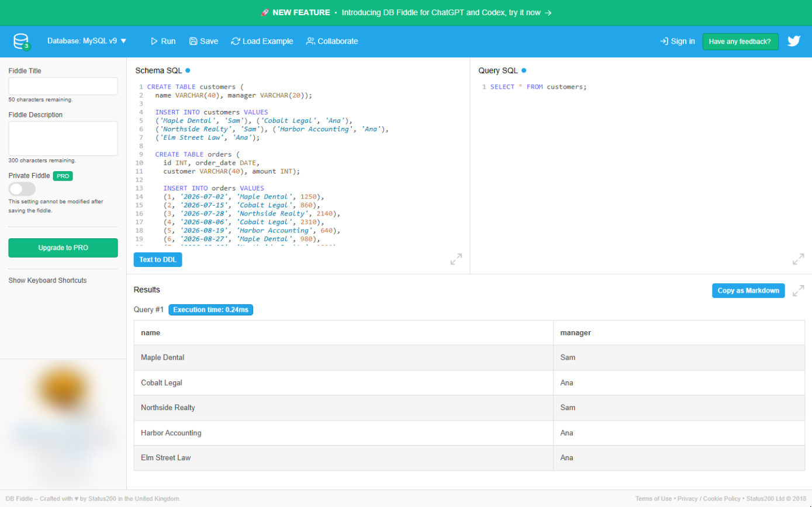Click the 'manager' column header
This screenshot has height=507, width=812.
(x=679, y=333)
